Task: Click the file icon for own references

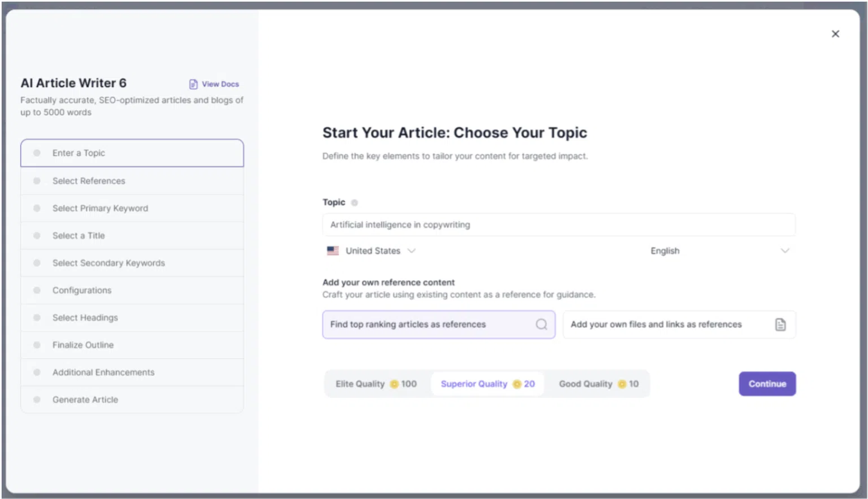Action: tap(780, 324)
